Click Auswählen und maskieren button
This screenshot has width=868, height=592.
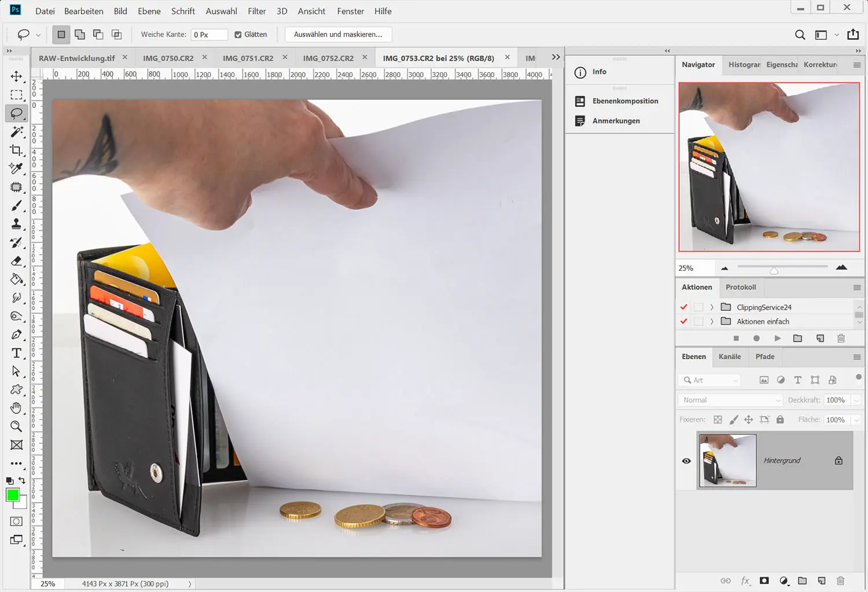(x=338, y=35)
